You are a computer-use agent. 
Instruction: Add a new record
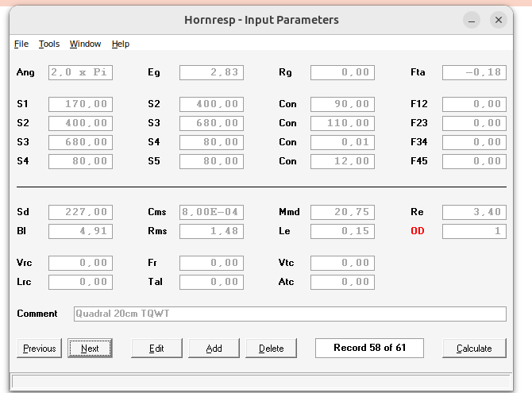point(214,348)
